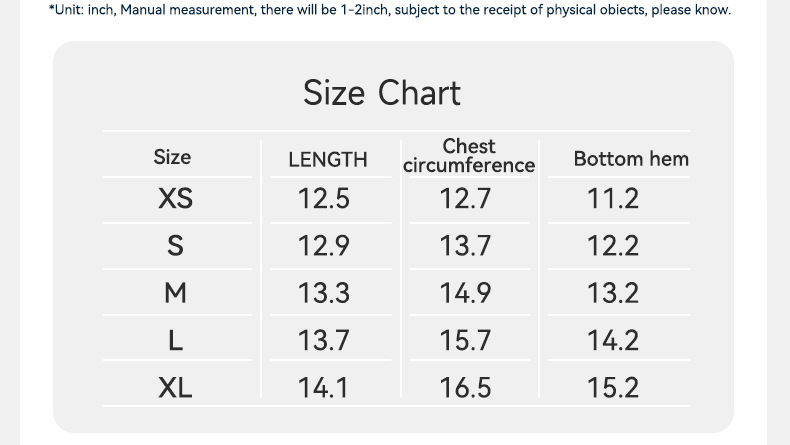Select the S size row label
Image resolution: width=790 pixels, height=445 pixels.
(175, 246)
